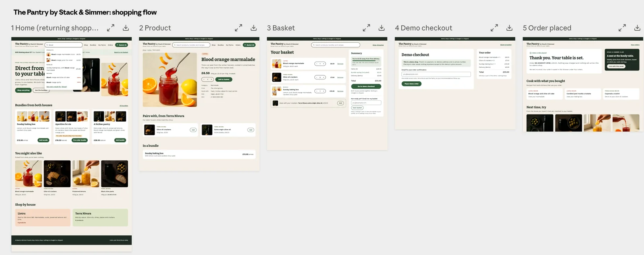Download the '5 Order placed' frame
The height and width of the screenshot is (255, 644).
click(637, 28)
